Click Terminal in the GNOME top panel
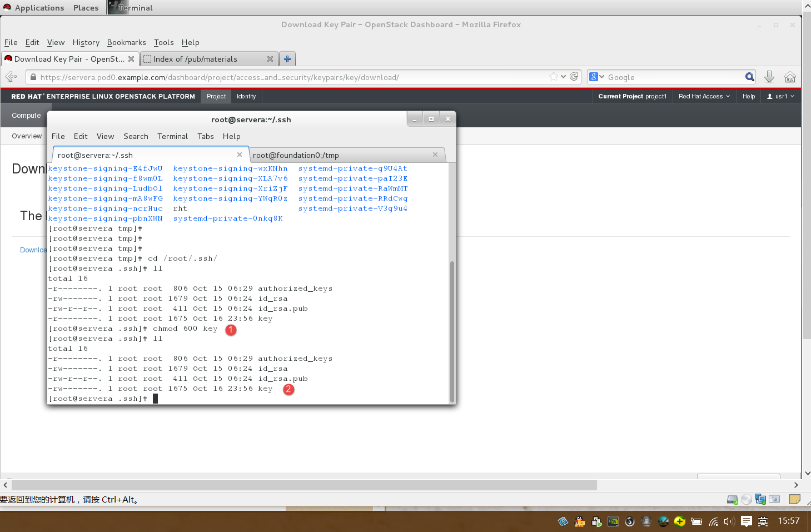Screen dimensions: 811x532 (131, 8)
